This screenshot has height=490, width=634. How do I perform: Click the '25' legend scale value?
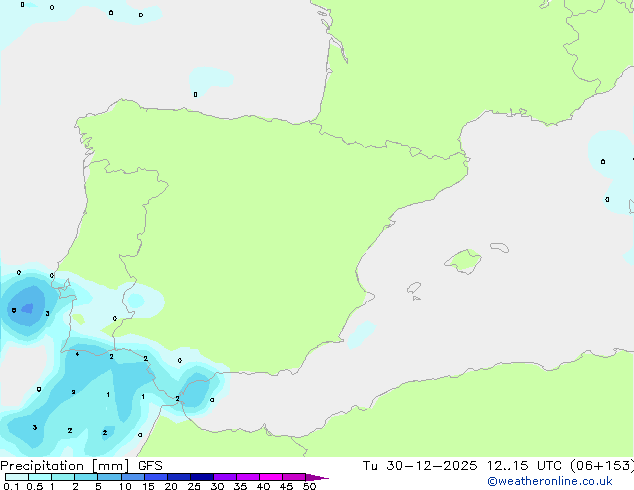click(x=194, y=486)
